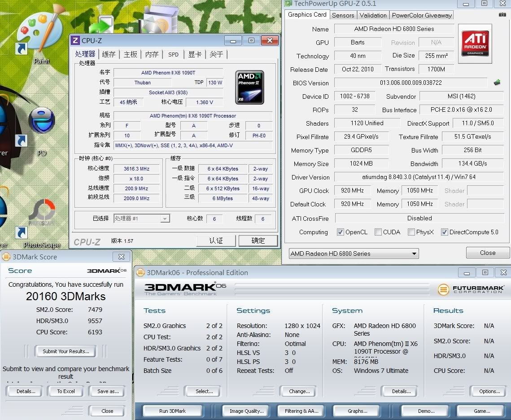This screenshot has height=420, width=511.
Task: Click the Demo... button
Action: (426, 411)
